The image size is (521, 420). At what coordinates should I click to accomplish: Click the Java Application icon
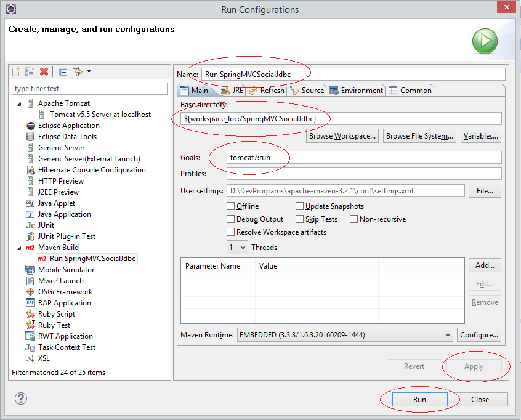pos(30,214)
